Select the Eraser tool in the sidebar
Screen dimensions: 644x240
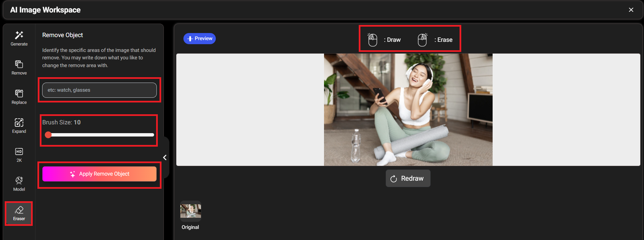pyautogui.click(x=19, y=213)
